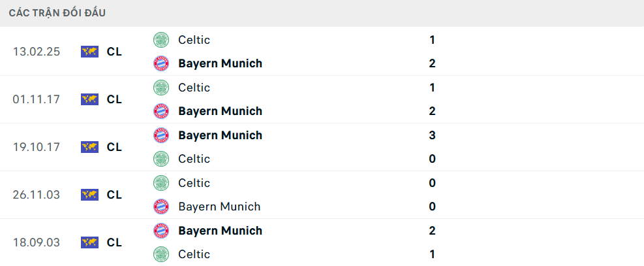644x266 pixels.
Task: Select Celtic team name in 26.11.03 match
Action: (x=194, y=183)
